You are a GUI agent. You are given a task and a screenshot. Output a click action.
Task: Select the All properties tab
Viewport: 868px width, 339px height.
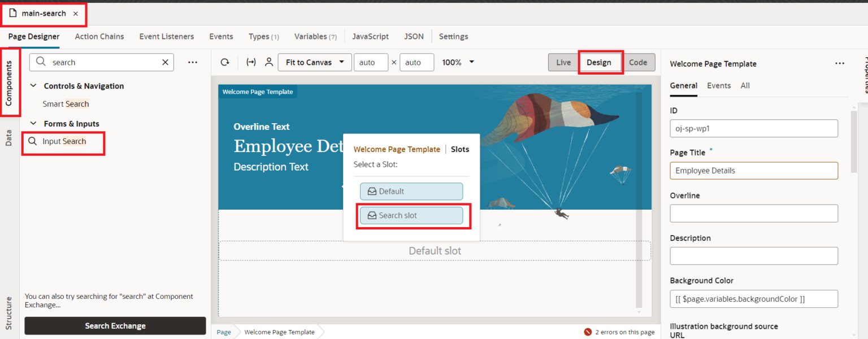(x=745, y=86)
